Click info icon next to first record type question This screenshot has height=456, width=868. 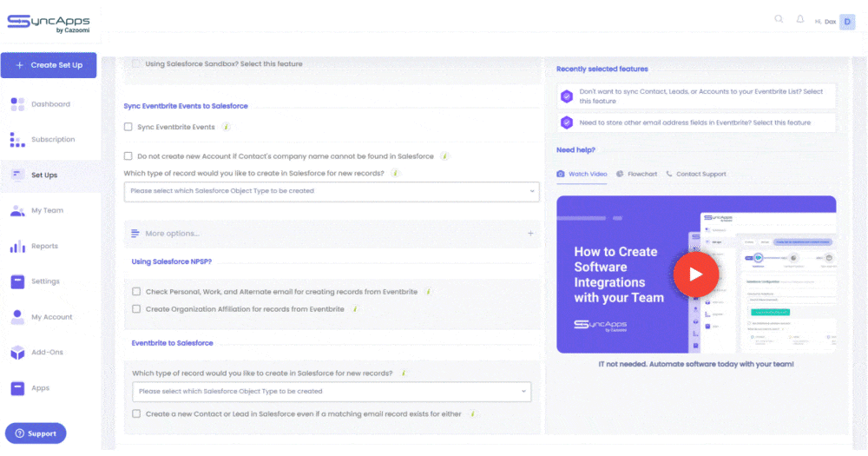395,173
